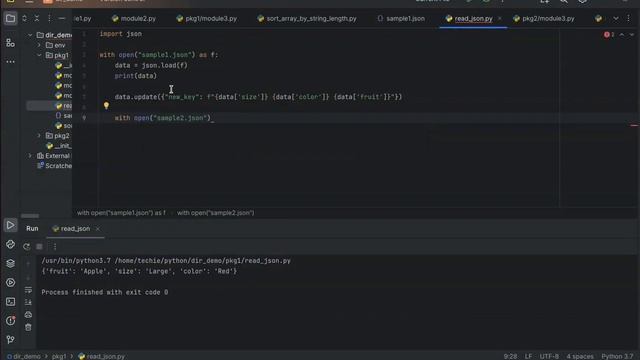The image size is (640, 360).
Task: Switch to pkg2/module3.py tab
Action: (544, 19)
